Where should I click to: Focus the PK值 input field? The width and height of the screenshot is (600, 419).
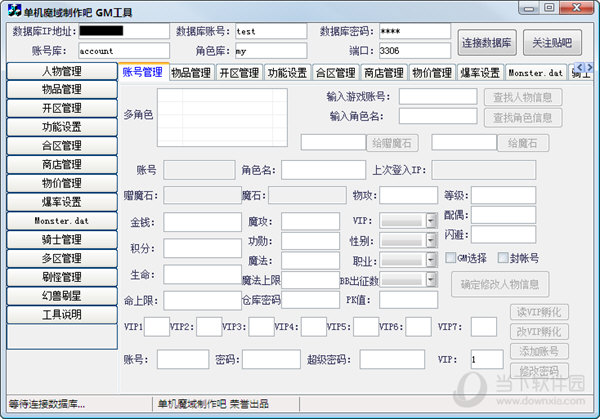(x=409, y=300)
